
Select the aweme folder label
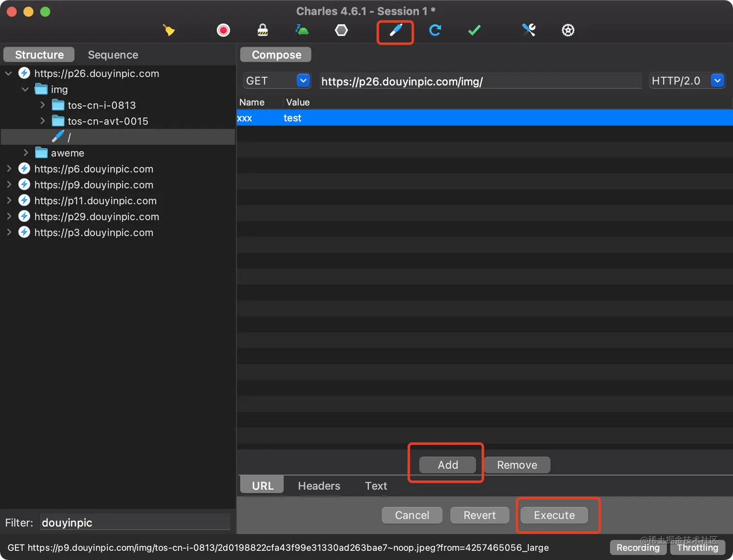[67, 153]
